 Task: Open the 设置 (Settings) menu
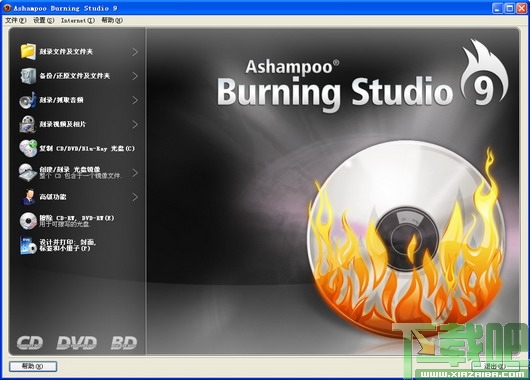click(x=44, y=20)
